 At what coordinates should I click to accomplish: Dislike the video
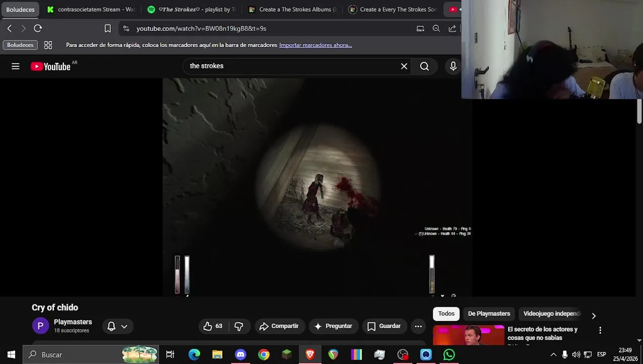tap(239, 326)
